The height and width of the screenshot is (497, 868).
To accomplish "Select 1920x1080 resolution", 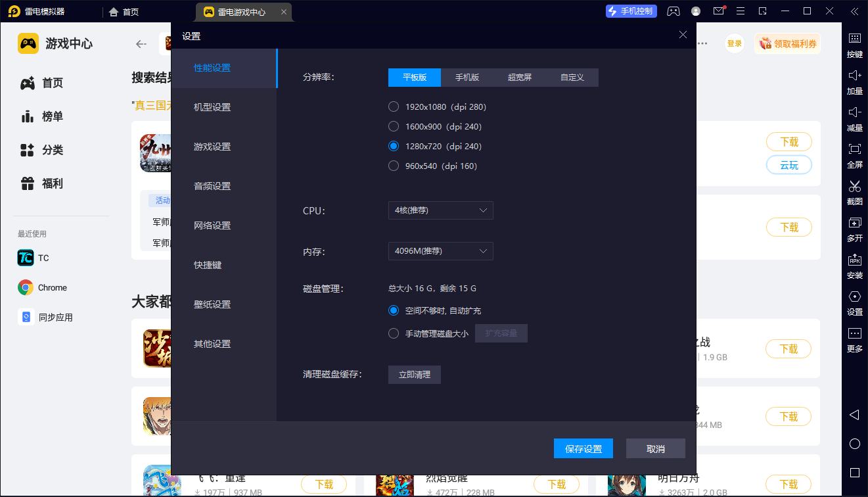I will (393, 106).
